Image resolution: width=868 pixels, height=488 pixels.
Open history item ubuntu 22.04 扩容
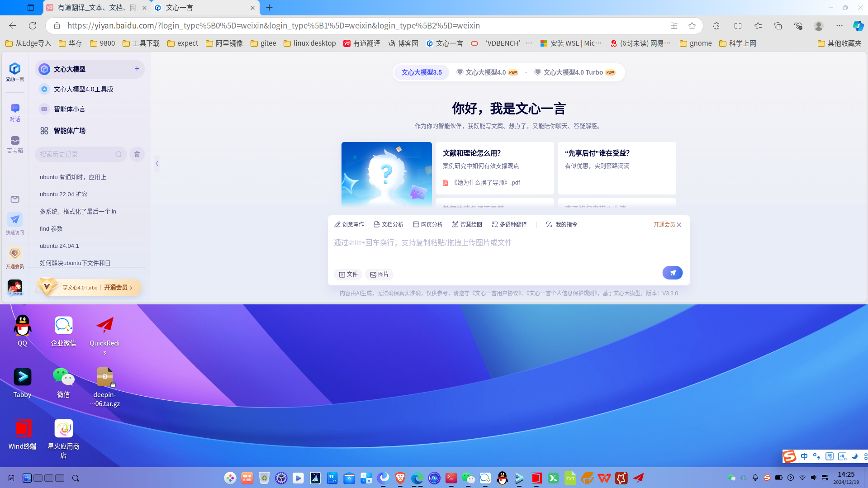64,194
